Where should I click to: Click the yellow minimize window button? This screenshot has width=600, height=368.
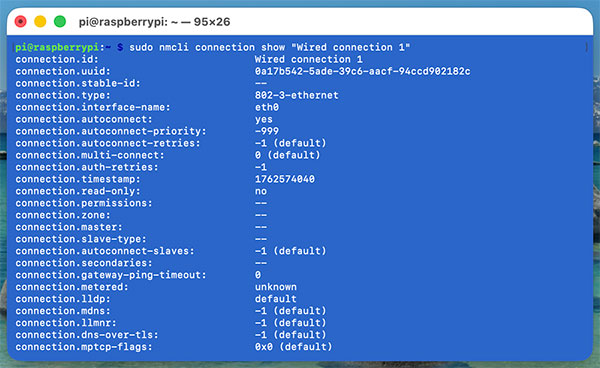[40, 21]
